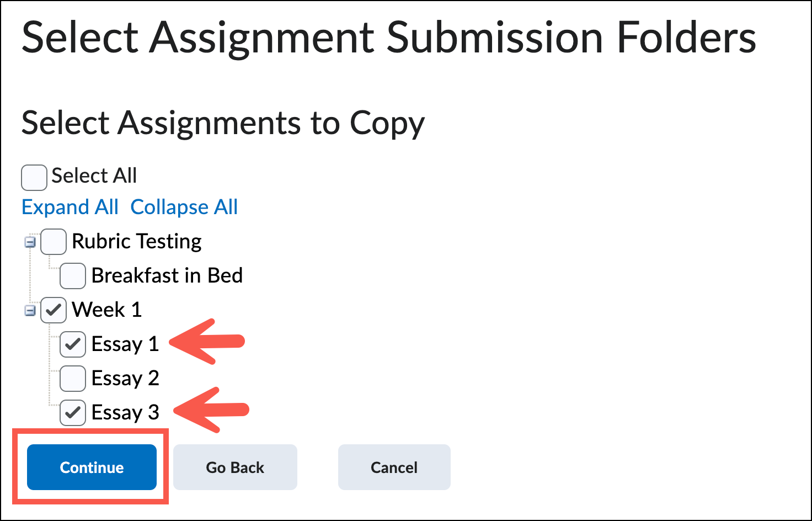Collapse the Week 1 tree node
Viewport: 812px width, 521px height.
point(30,310)
